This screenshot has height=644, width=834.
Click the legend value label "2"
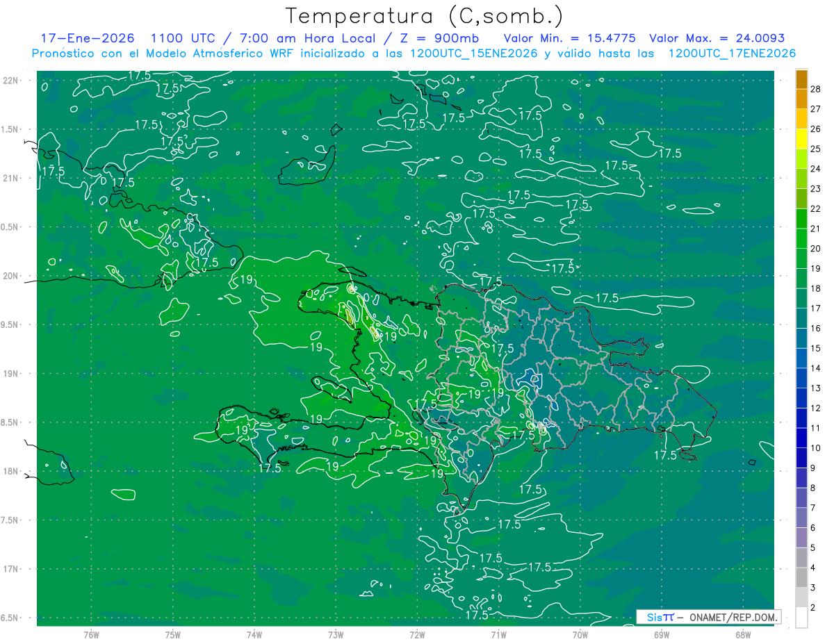coord(813,607)
